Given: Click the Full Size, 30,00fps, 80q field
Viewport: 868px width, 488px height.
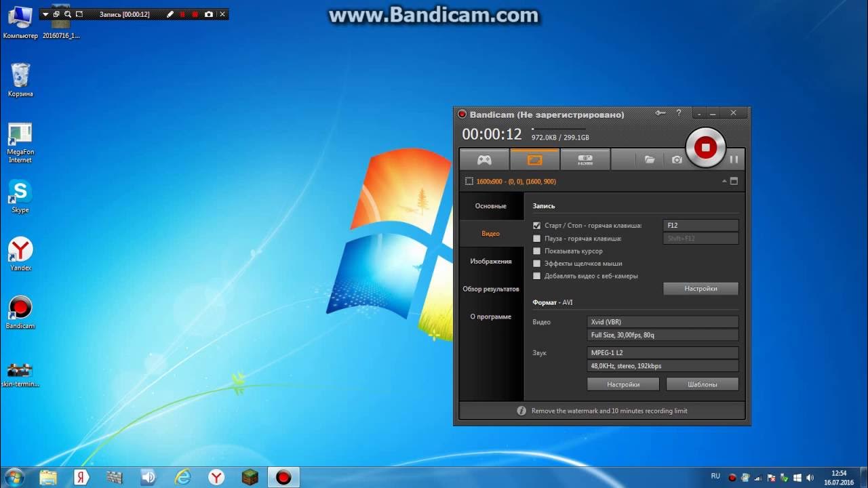Looking at the screenshot, I should pyautogui.click(x=663, y=335).
